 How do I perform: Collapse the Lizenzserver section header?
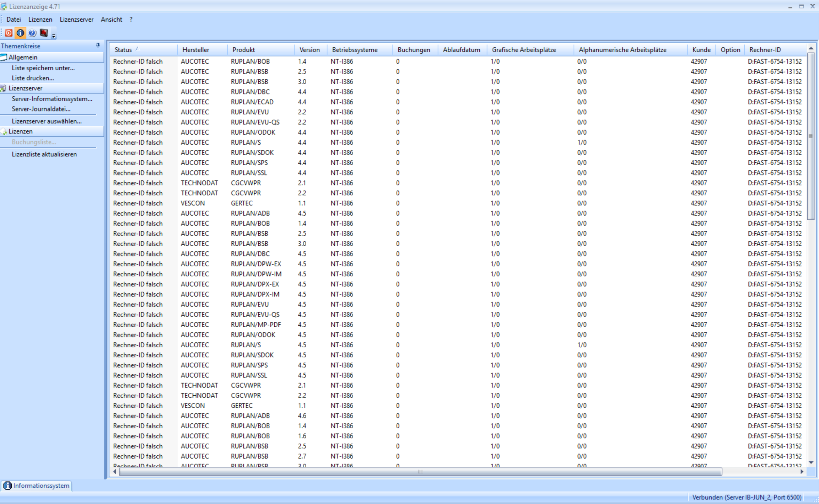click(x=52, y=88)
